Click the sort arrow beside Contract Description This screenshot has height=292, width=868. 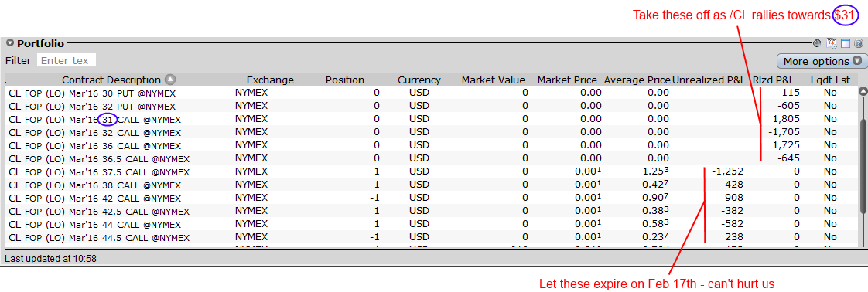(170, 80)
